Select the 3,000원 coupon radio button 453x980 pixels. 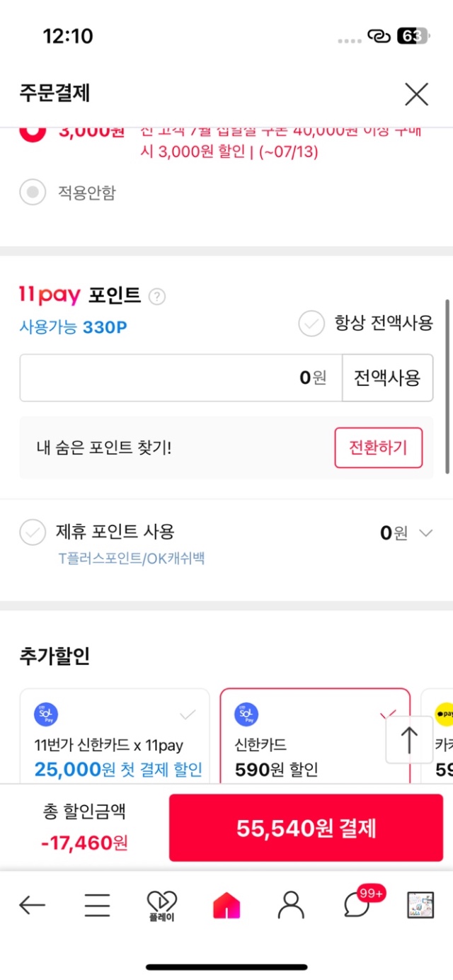click(x=33, y=131)
